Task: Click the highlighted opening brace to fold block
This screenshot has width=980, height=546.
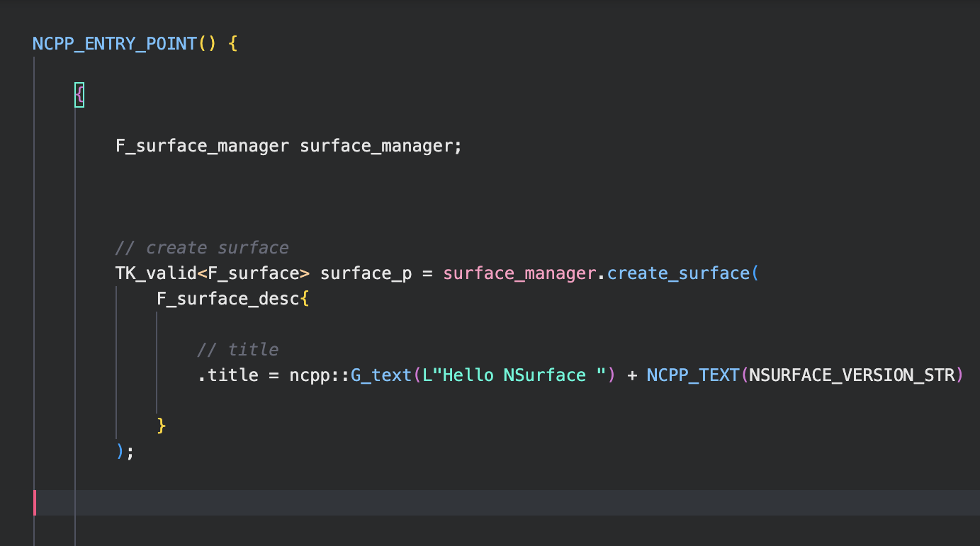Action: [x=78, y=93]
